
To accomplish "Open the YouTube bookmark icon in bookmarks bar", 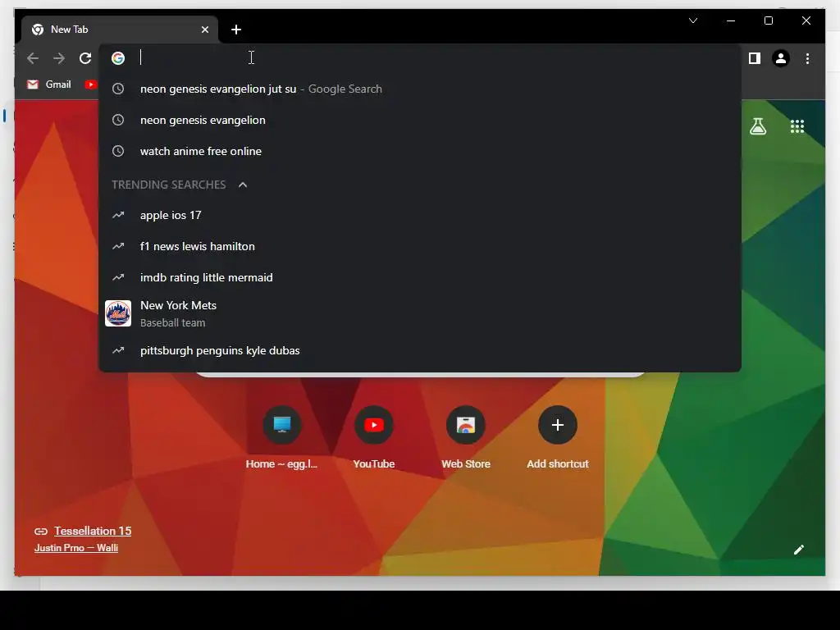I will point(90,84).
